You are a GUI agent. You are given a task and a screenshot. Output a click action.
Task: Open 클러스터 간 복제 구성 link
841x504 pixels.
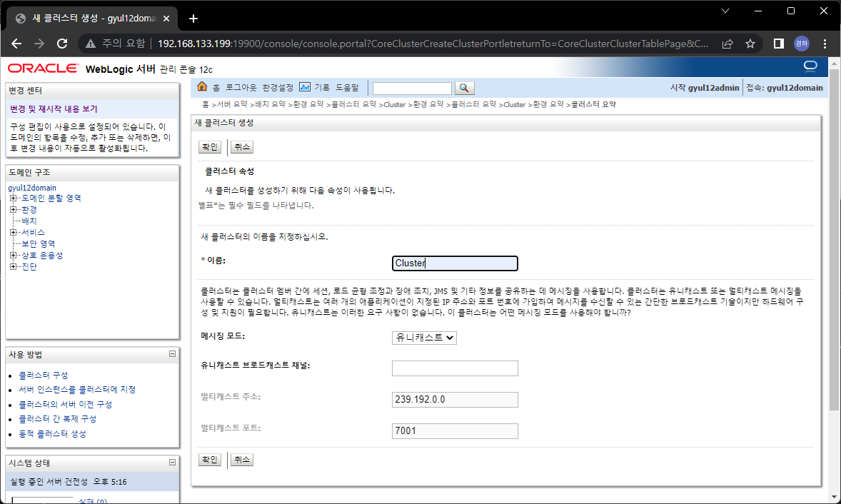pyautogui.click(x=57, y=419)
